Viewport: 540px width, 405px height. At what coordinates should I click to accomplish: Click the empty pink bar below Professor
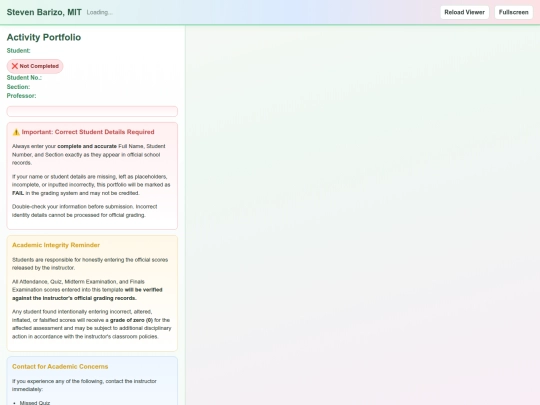coord(92,111)
